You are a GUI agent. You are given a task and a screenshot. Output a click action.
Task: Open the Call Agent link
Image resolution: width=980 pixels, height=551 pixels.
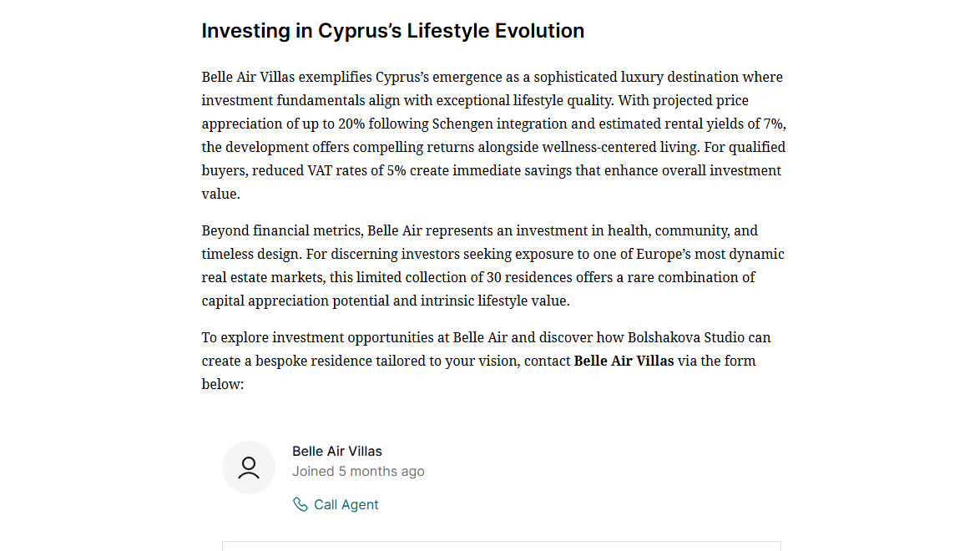click(346, 504)
